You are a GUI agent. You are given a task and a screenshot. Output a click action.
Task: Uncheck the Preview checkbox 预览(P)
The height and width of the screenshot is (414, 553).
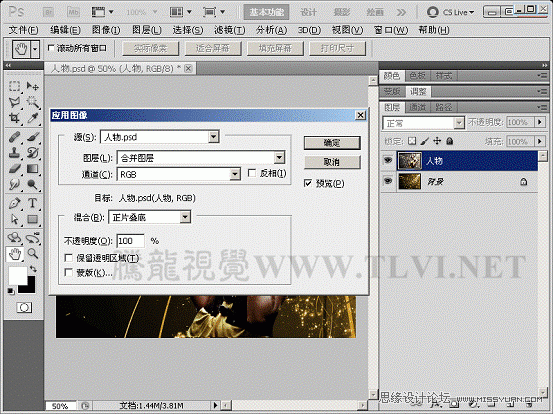[x=308, y=183]
